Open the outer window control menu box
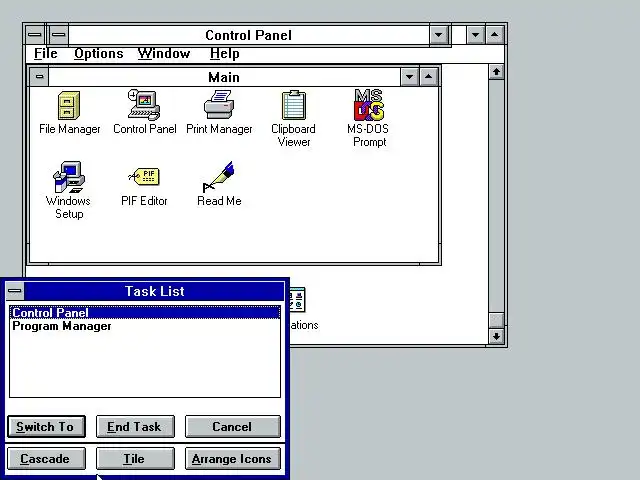This screenshot has height=480, width=640. point(35,34)
